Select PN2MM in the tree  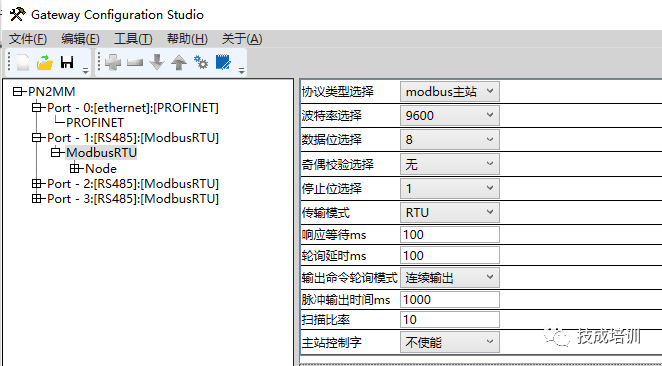click(x=52, y=92)
